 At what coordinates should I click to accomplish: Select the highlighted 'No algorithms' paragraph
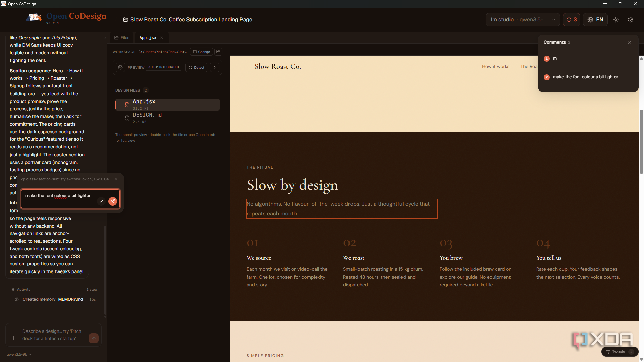pyautogui.click(x=342, y=208)
